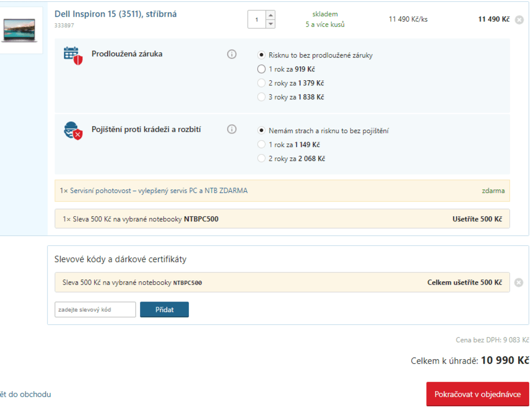Screen dimensions: 532x412
Task: Choose 2 roky za 1 379 Kč warranty
Action: (x=261, y=83)
